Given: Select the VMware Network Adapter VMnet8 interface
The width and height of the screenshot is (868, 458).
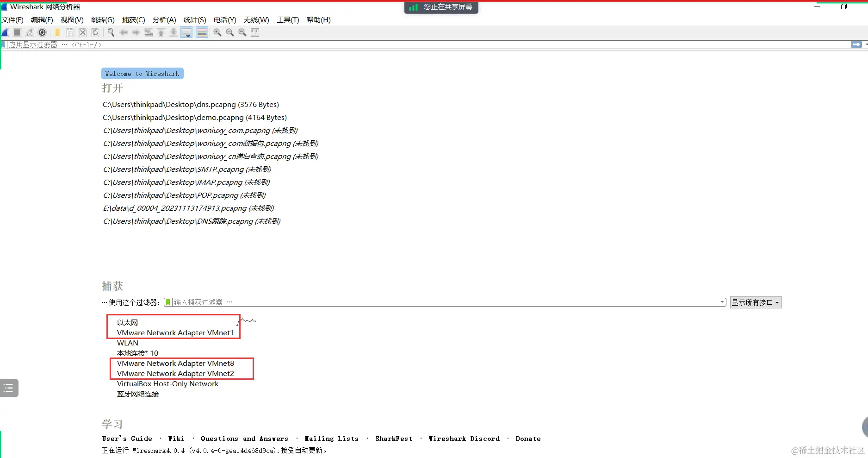Looking at the screenshot, I should tap(175, 364).
